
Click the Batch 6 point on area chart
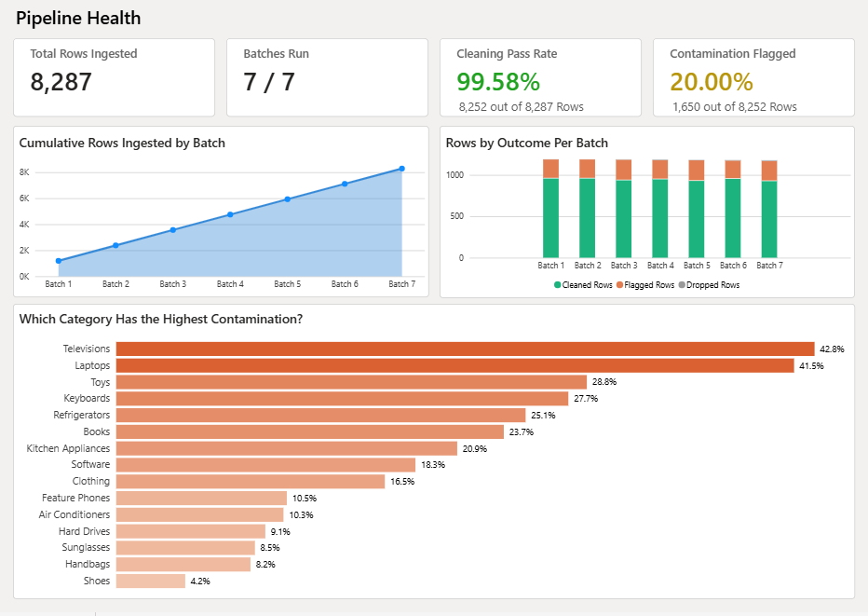345,184
